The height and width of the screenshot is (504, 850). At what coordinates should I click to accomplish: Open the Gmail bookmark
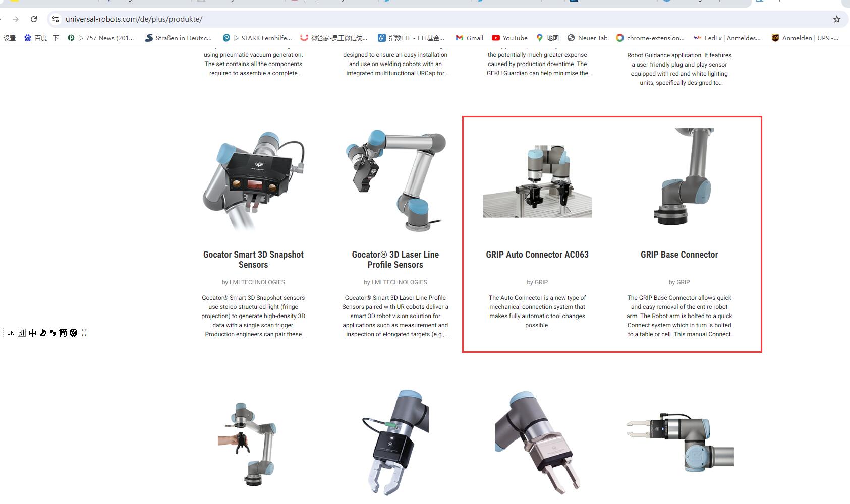[469, 38]
